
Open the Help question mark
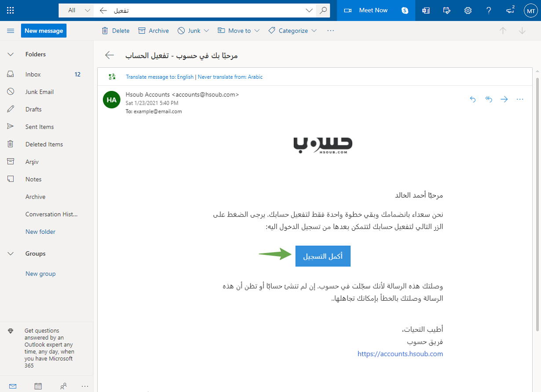click(x=489, y=10)
